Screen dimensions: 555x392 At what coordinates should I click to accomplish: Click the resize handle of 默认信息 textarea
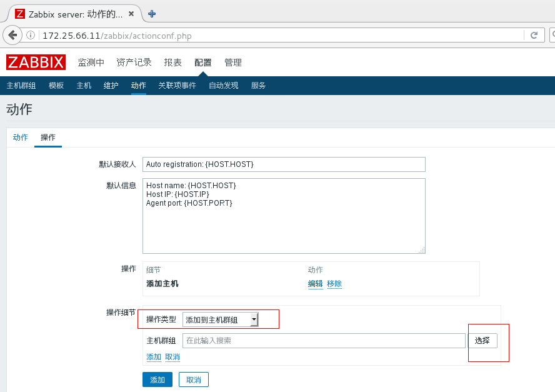pos(422,249)
